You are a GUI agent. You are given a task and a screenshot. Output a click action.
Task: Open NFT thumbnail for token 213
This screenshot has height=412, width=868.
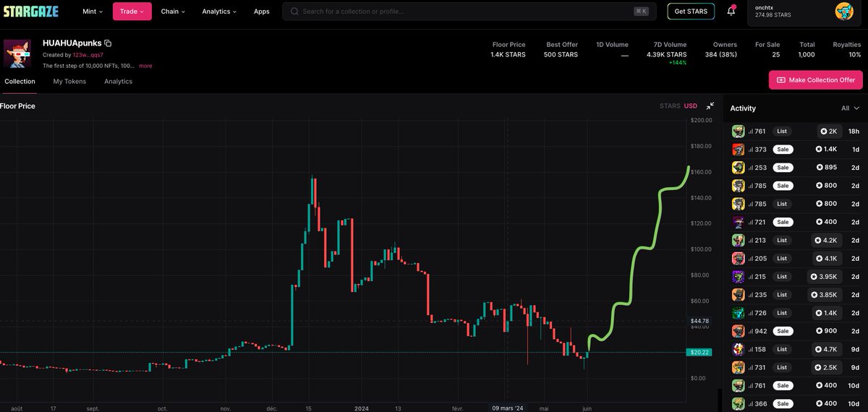[739, 240]
